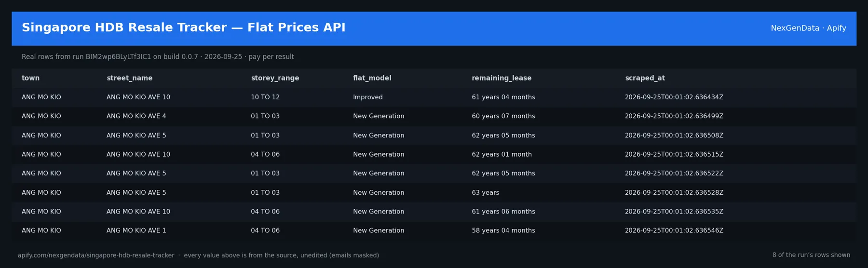This screenshot has width=868, height=268.
Task: Click the storey_range column header
Action: (x=275, y=78)
